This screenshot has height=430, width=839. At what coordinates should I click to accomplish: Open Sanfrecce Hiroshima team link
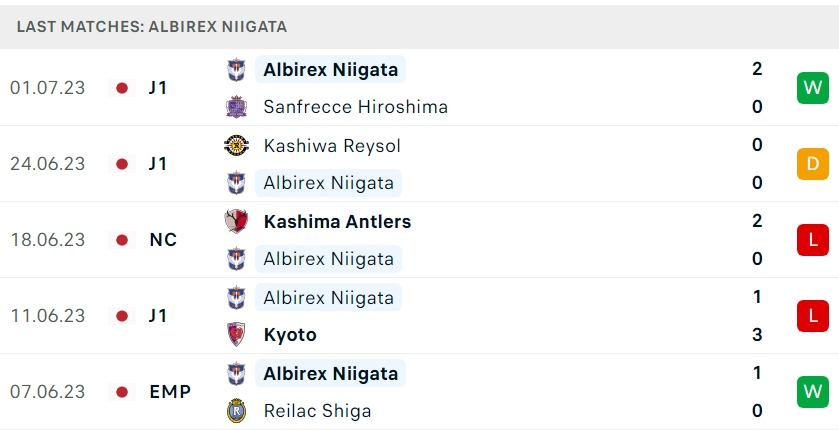[x=355, y=107]
